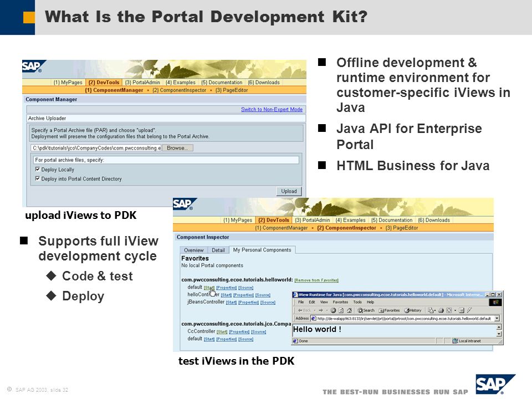Viewport: 532px width, 399px height.
Task: Open Search in the browser toolbar
Action: [x=366, y=310]
